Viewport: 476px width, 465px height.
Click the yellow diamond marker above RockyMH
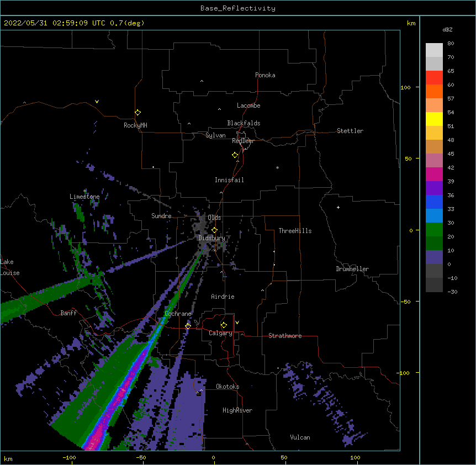coord(137,113)
